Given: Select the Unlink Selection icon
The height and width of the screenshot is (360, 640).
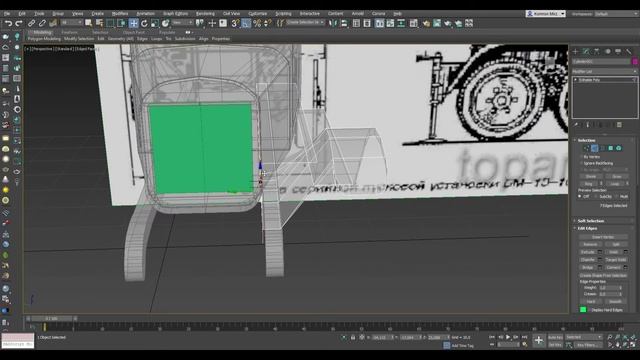Looking at the screenshot, I should (42, 23).
